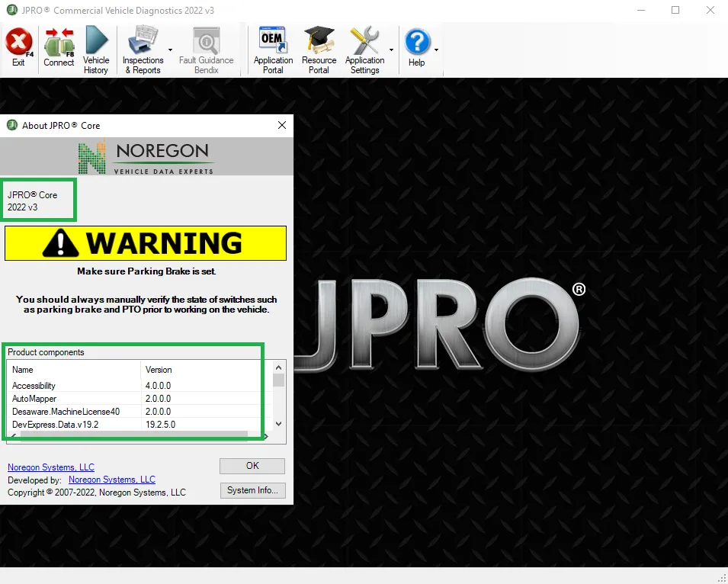The width and height of the screenshot is (728, 584).
Task: Close the About JPRO Core dialog
Action: [x=282, y=125]
